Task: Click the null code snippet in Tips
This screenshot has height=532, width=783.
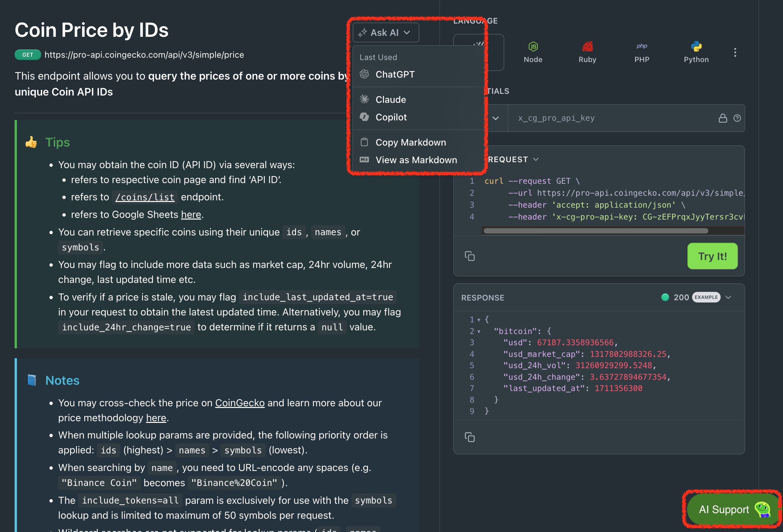Action: pos(332,327)
